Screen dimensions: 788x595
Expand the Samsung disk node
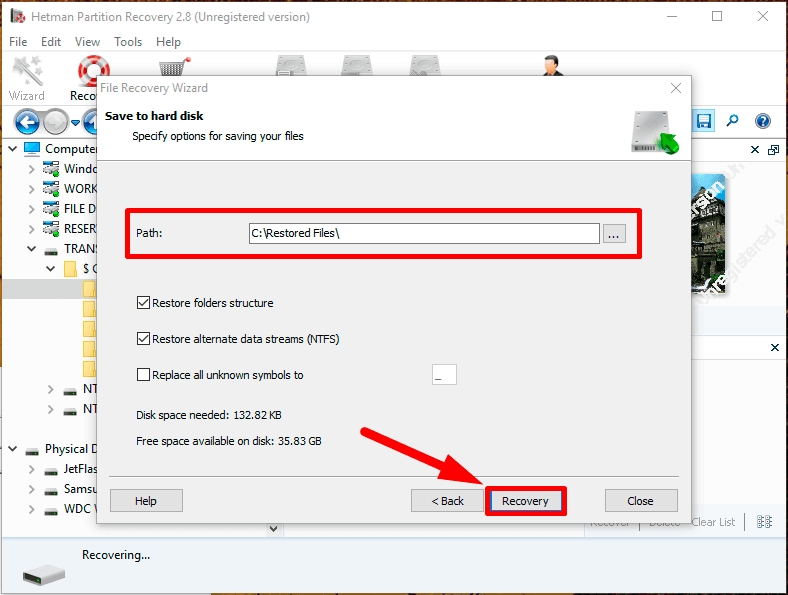click(32, 489)
